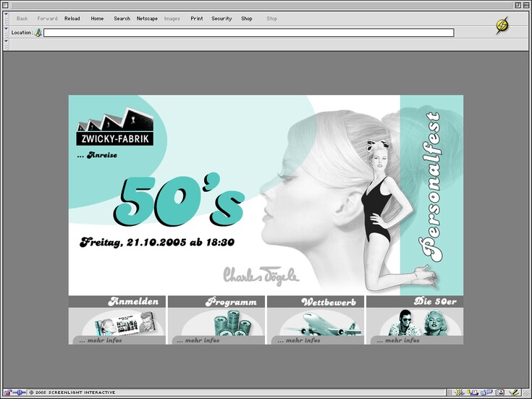Click 'Freitag, 21.10.2005 ab 18:30' text
532x399 pixels.
(x=157, y=242)
